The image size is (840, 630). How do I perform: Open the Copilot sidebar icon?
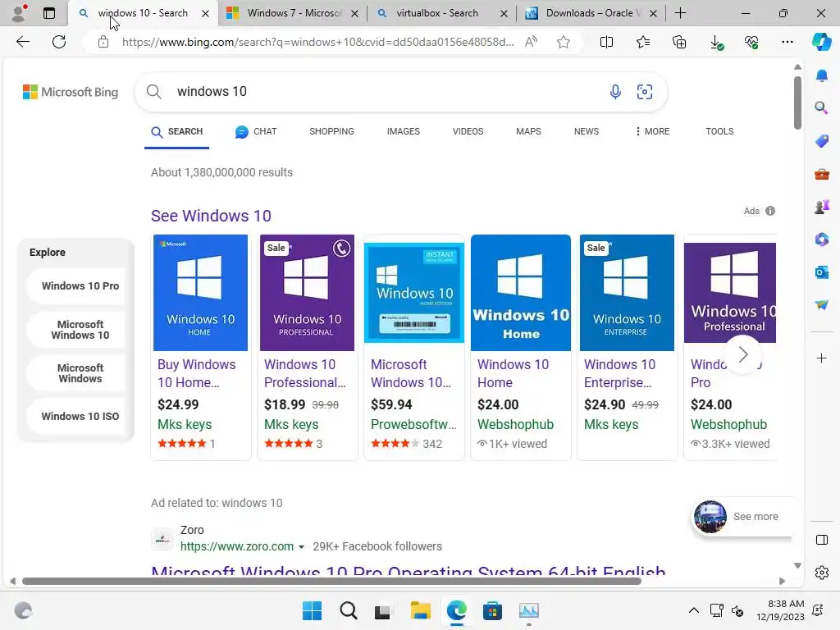click(821, 42)
